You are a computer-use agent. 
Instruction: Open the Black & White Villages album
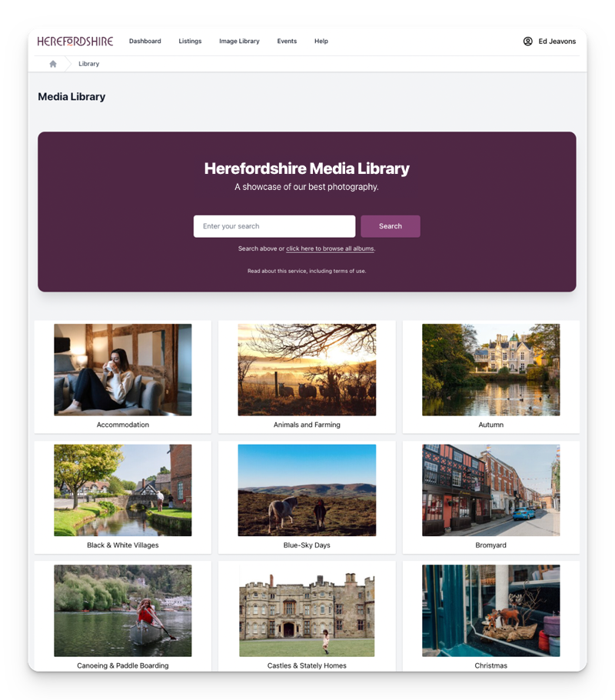122,490
